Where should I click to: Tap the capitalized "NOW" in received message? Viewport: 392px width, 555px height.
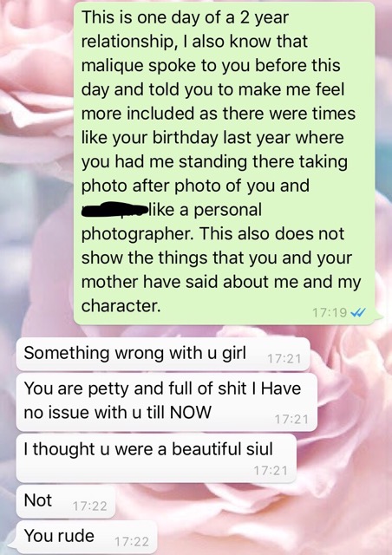click(191, 413)
